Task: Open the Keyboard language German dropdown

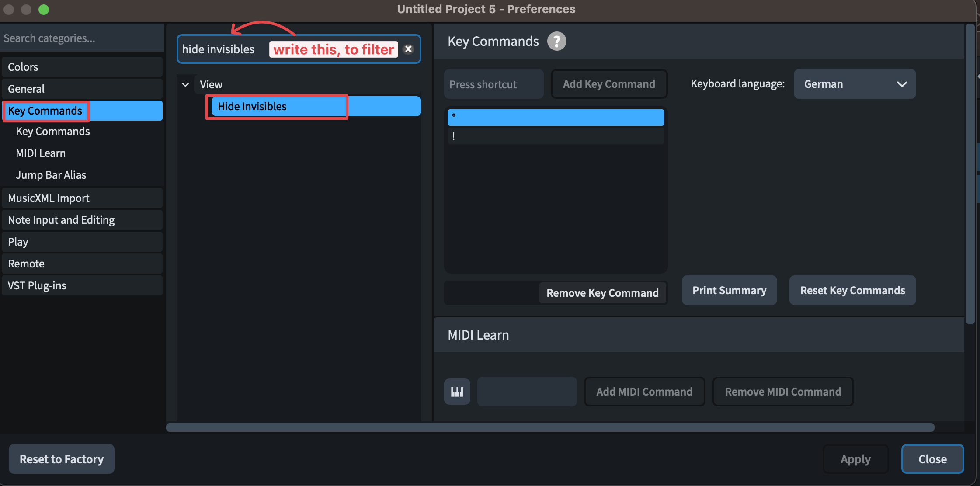Action: [x=854, y=84]
